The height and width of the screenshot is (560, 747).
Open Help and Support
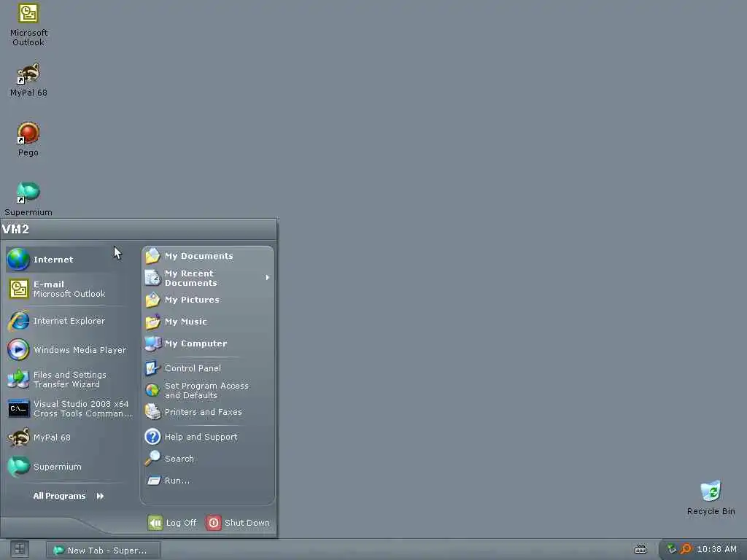pyautogui.click(x=208, y=437)
